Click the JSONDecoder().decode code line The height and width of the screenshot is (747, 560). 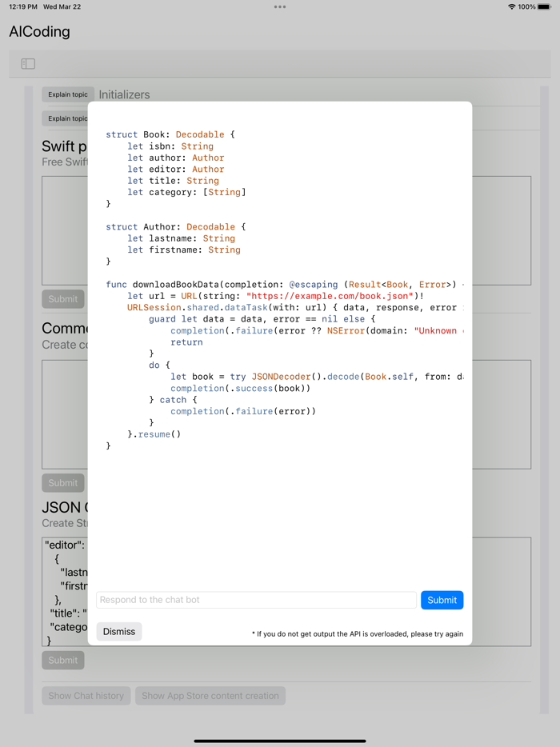tap(317, 377)
